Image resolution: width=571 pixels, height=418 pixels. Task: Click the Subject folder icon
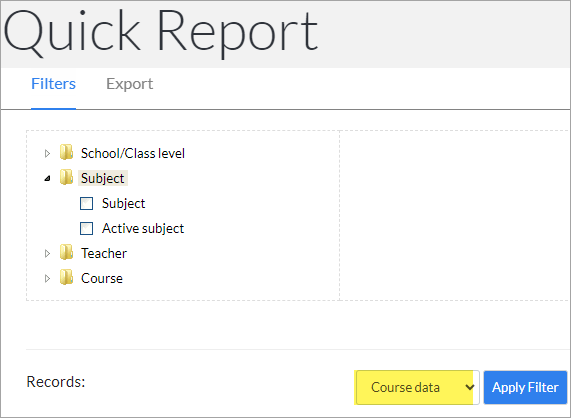coord(66,177)
